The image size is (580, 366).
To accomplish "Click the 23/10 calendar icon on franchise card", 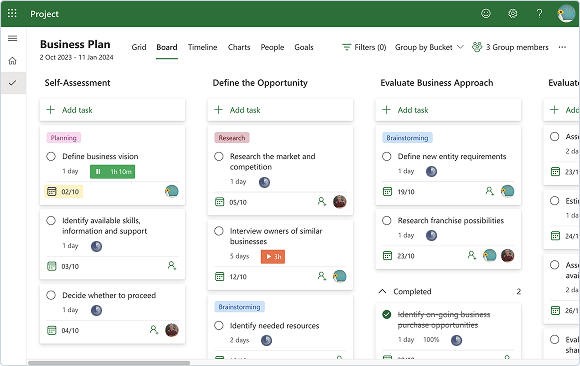I will 387,256.
